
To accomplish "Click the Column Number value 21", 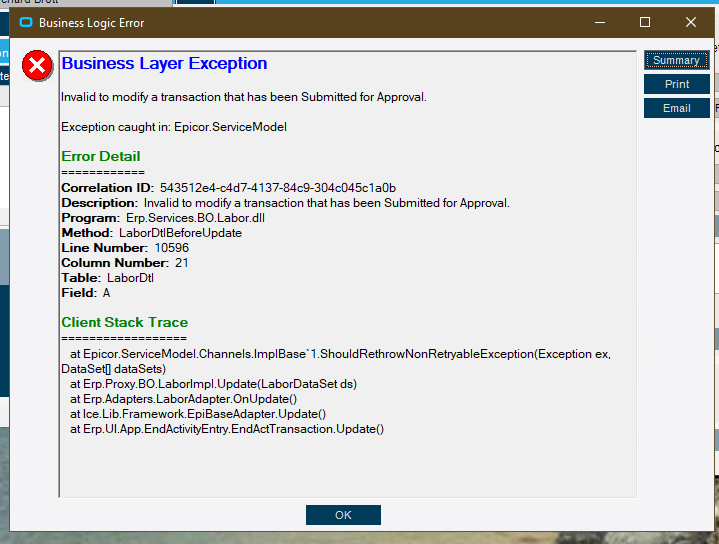I will (x=182, y=263).
